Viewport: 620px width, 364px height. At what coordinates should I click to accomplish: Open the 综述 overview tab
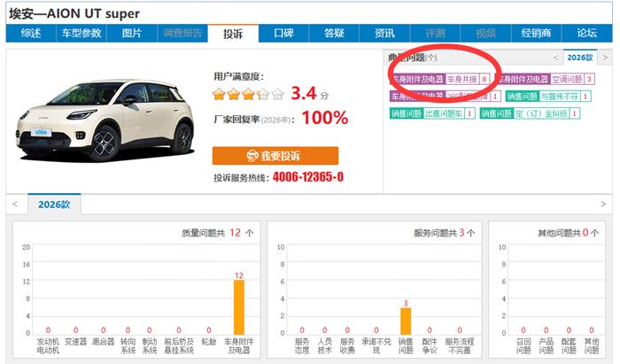[x=30, y=33]
